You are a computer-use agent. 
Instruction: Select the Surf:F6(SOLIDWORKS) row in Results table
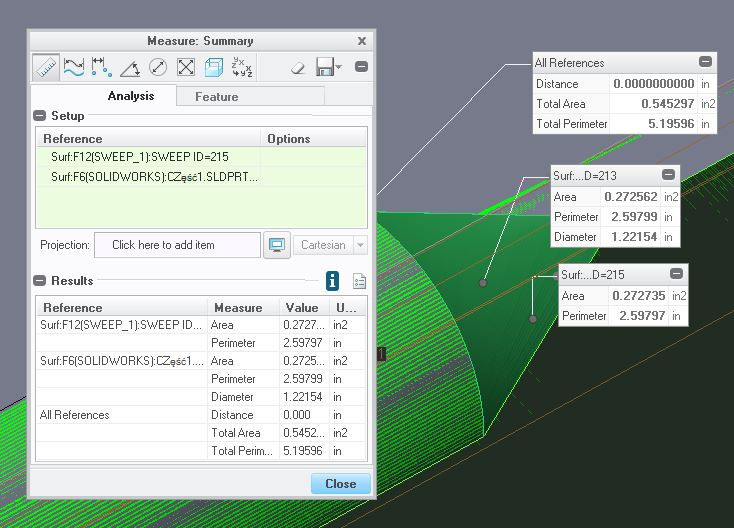201,361
